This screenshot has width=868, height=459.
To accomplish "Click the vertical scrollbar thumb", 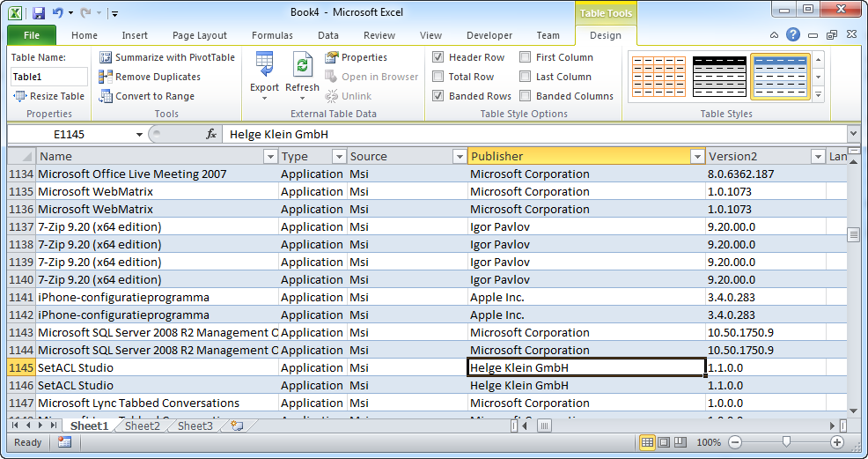I will coord(853,234).
